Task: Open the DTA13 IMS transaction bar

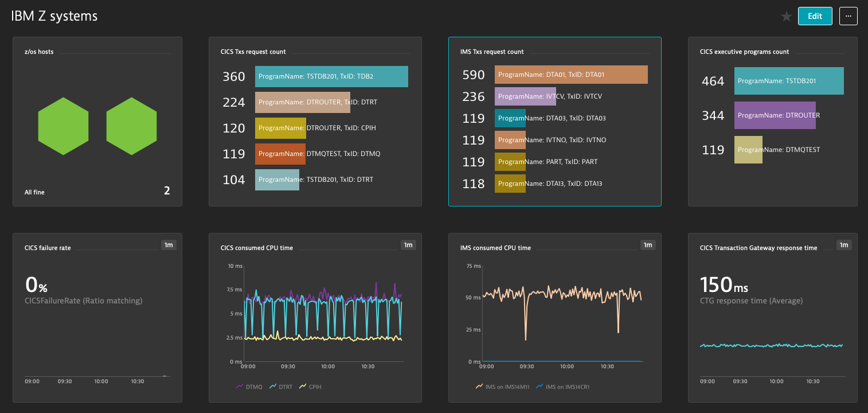Action: tap(510, 184)
